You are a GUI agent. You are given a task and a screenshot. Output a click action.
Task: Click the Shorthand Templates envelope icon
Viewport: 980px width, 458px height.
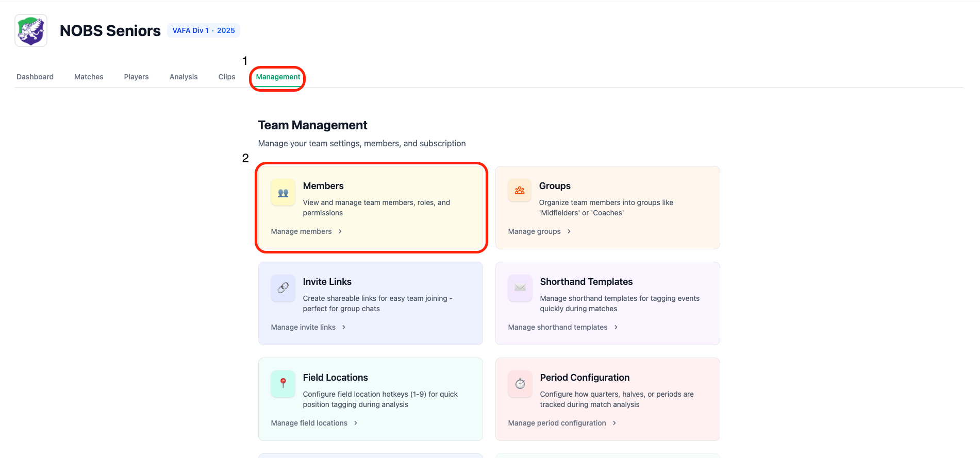pyautogui.click(x=520, y=288)
